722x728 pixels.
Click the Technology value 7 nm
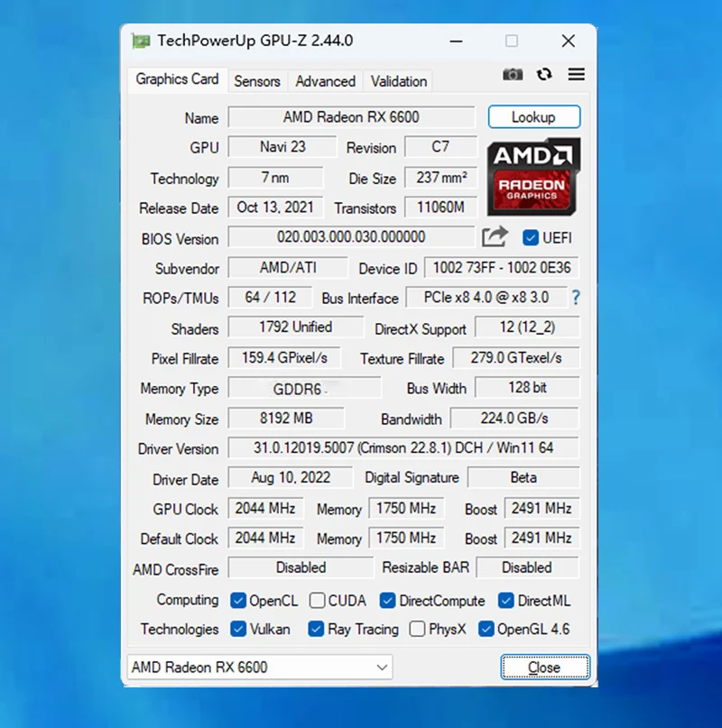click(275, 178)
